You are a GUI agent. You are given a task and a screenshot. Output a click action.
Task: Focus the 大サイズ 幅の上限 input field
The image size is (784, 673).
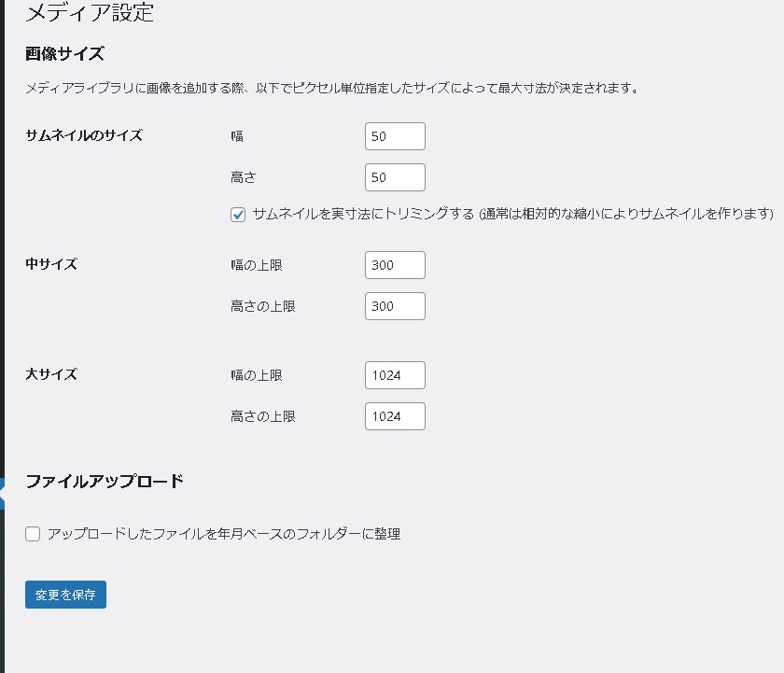(395, 375)
